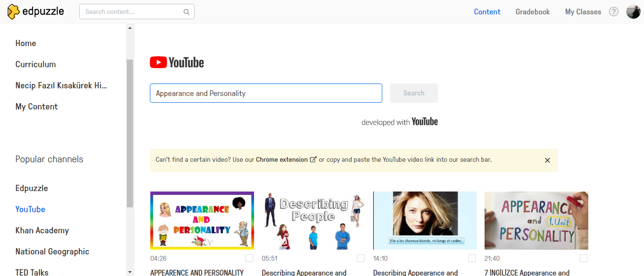Viewport: 644px width, 276px height.
Task: Select the National Geographic channel
Action: click(x=52, y=252)
